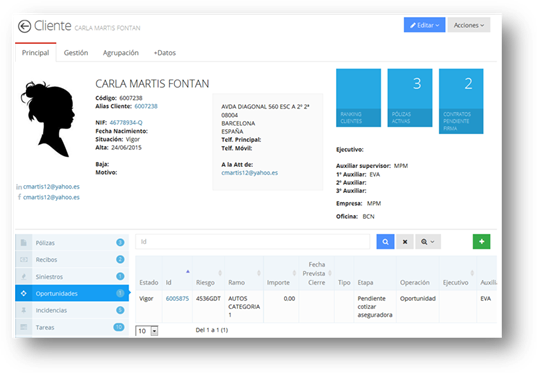Click the Recibos icon in sidebar

[24, 260]
